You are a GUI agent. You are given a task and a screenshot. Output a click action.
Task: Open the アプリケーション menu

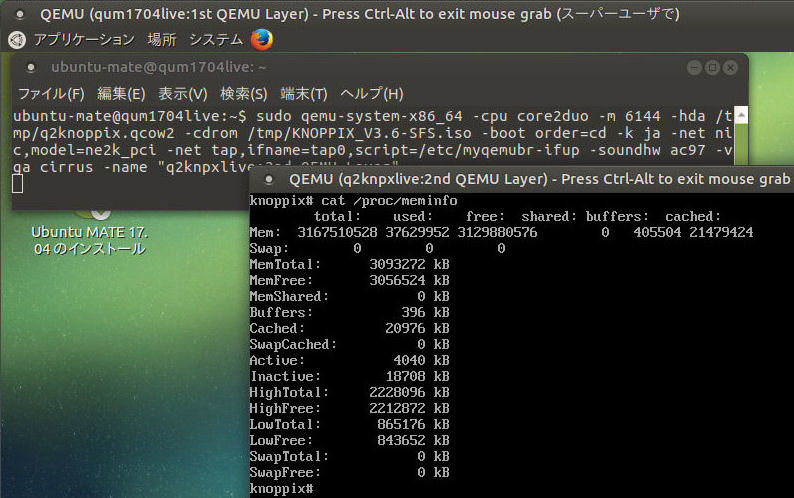tap(84, 40)
